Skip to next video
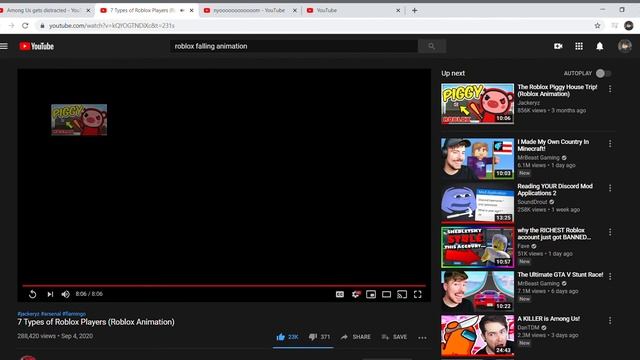 50,294
